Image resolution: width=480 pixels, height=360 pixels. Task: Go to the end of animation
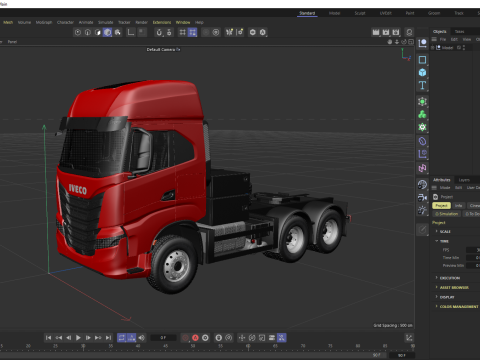click(108, 338)
